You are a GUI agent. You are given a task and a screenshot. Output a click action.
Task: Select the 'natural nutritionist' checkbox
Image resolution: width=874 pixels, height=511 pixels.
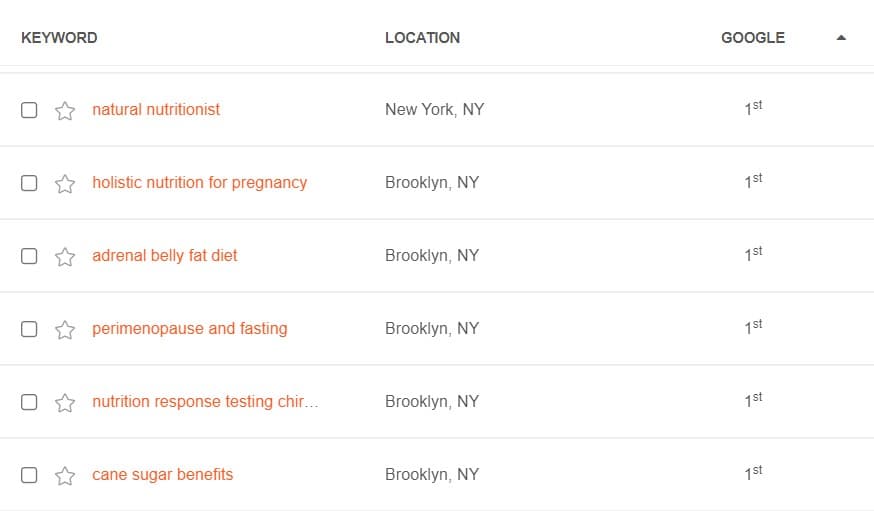tap(29, 110)
